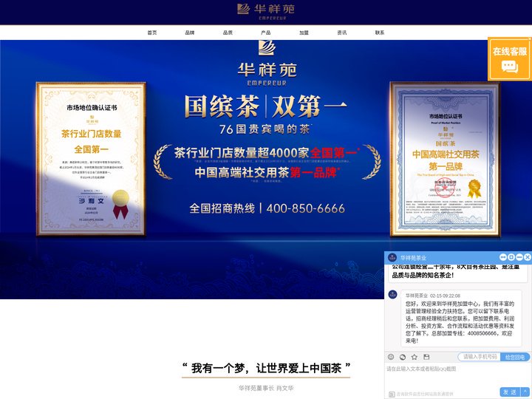Click the 华祥苑茶业 avatar in chat header
The width and height of the screenshot is (532, 399).
[x=392, y=258]
